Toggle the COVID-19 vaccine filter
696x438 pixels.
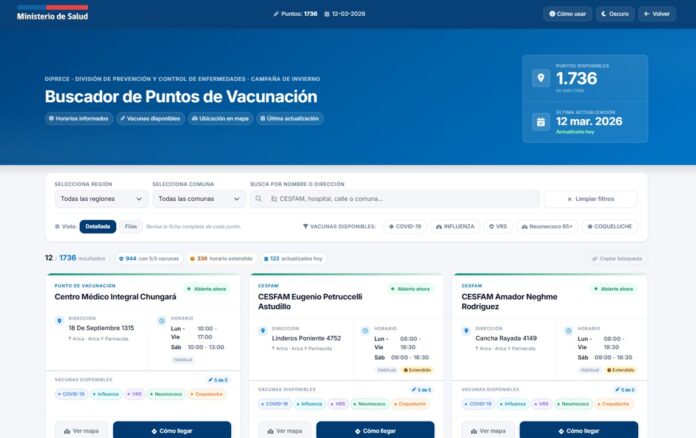[x=405, y=227]
